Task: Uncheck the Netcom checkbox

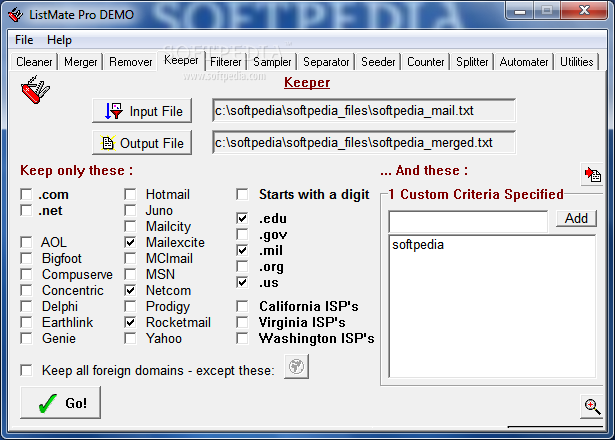Action: coord(130,290)
